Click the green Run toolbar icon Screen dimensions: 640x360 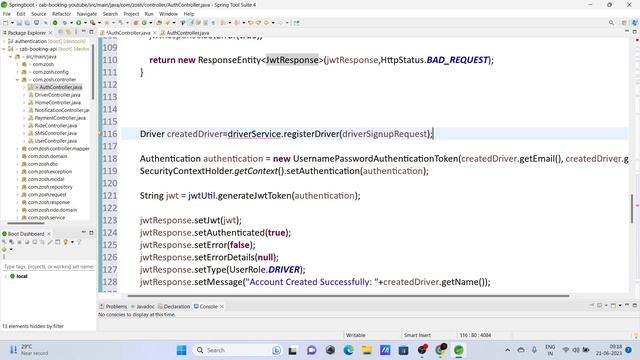79,23
